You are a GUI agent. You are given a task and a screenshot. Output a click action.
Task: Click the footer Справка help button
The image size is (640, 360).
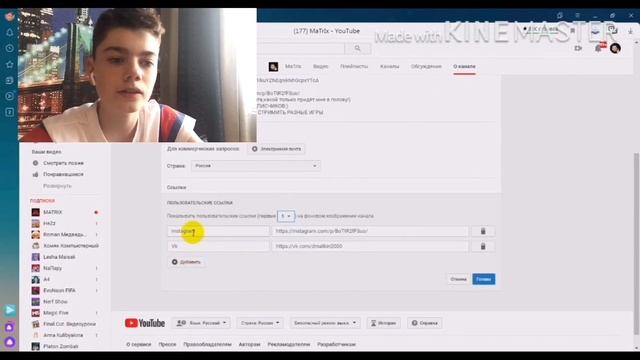(424, 323)
